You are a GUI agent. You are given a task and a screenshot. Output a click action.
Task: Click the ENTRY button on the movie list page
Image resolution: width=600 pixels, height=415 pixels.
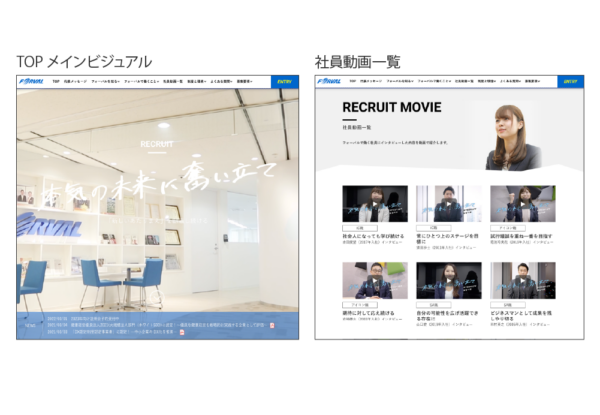tap(570, 82)
